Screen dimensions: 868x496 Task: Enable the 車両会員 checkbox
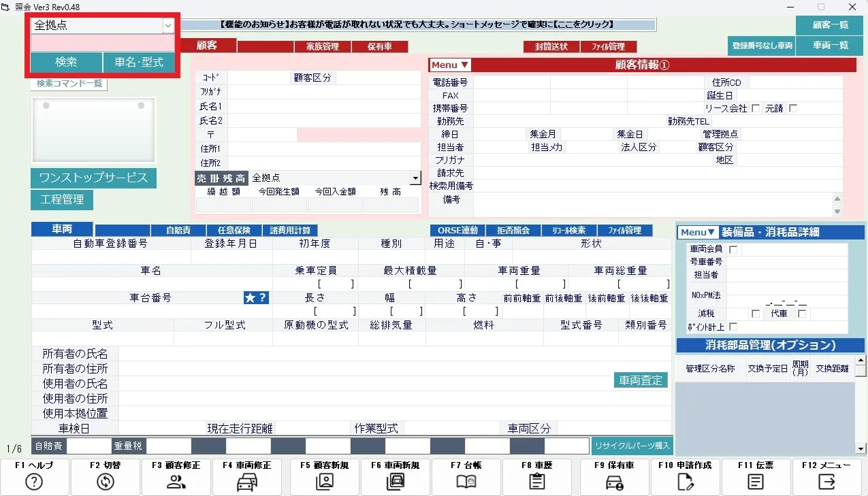[733, 250]
